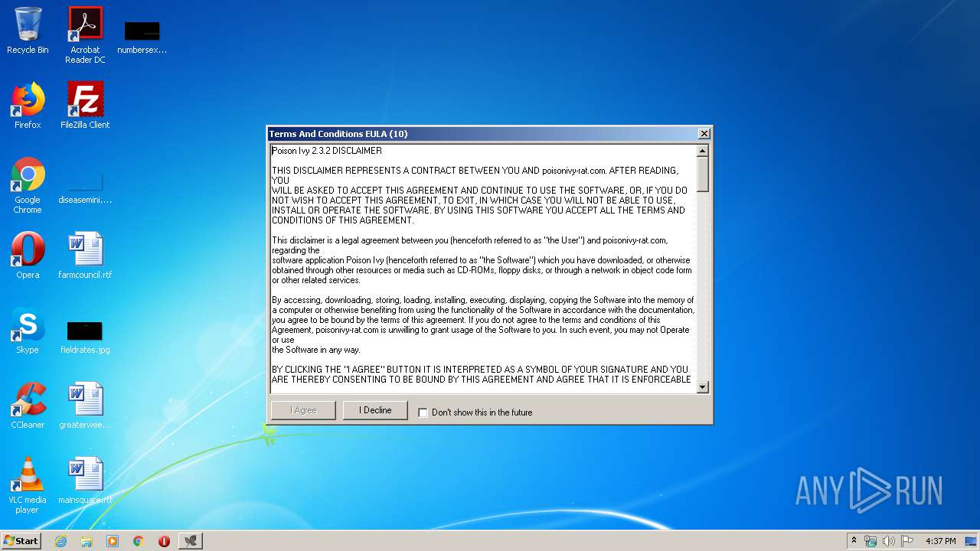This screenshot has height=551, width=980.
Task: Open volume speaker tray icon
Action: click(x=888, y=541)
